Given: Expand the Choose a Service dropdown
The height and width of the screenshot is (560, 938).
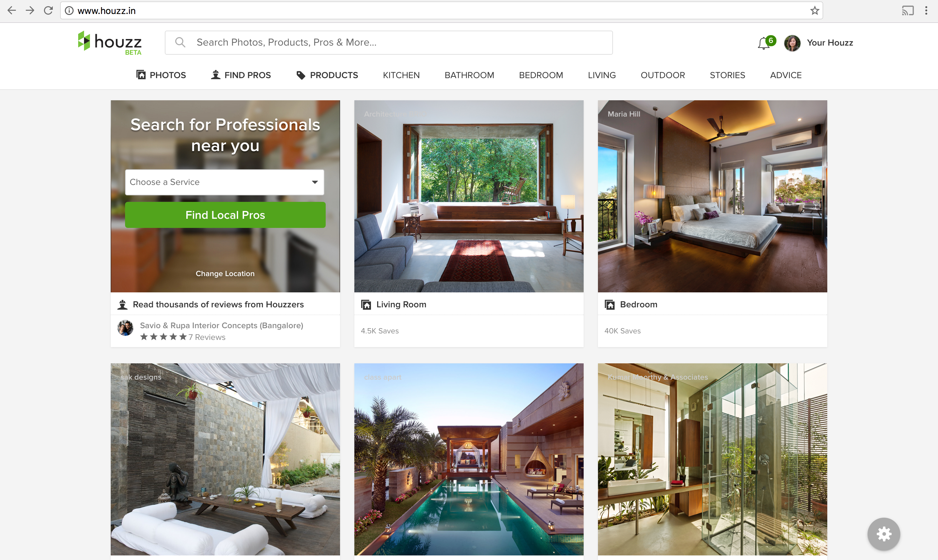Looking at the screenshot, I should pyautogui.click(x=225, y=182).
